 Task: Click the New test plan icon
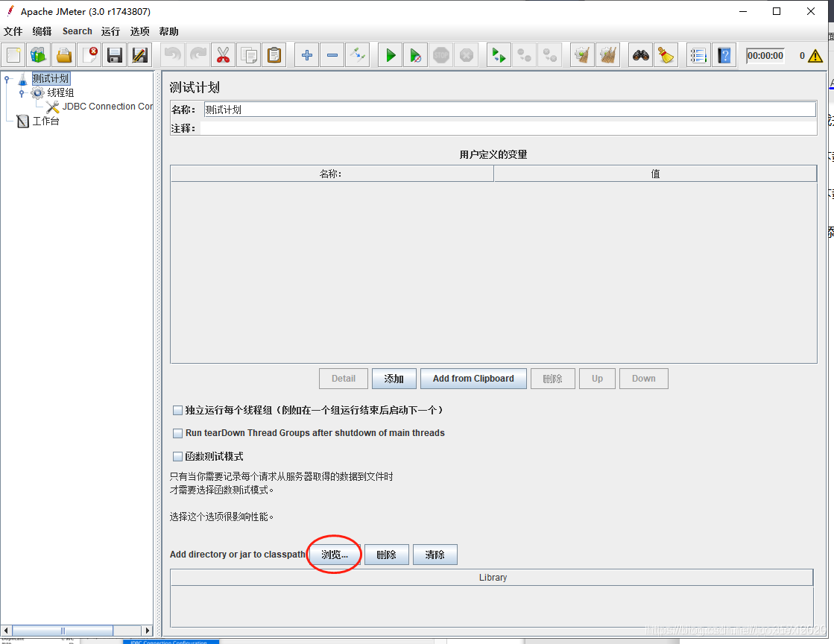pyautogui.click(x=13, y=55)
